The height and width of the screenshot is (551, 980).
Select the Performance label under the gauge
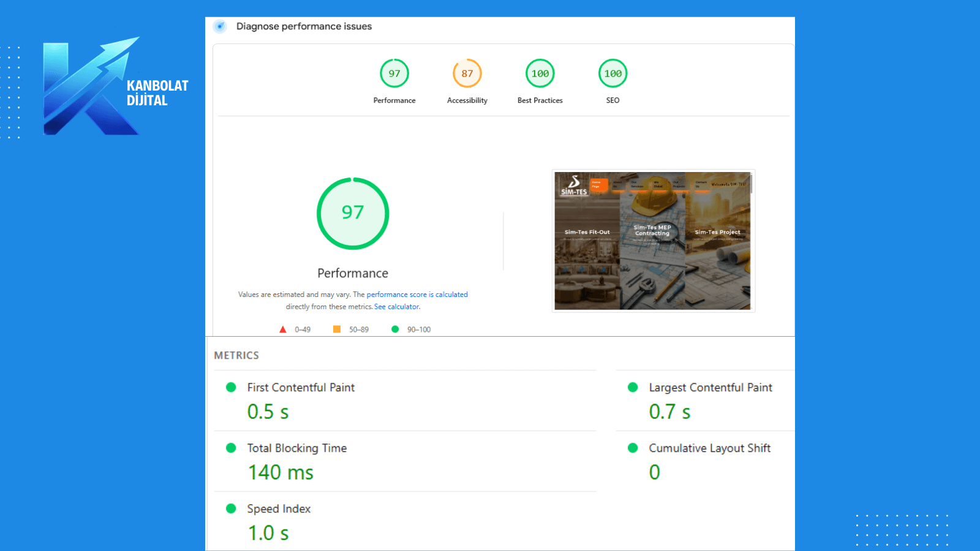pyautogui.click(x=394, y=100)
